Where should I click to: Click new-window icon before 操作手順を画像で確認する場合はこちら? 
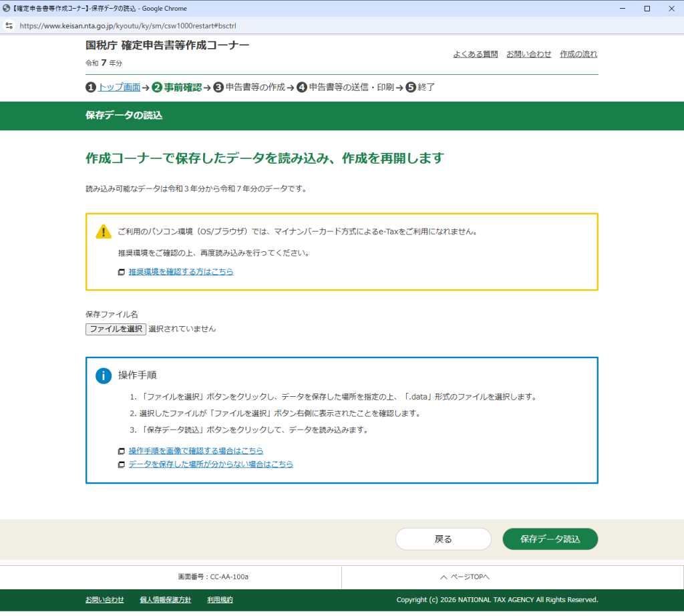pyautogui.click(x=121, y=452)
